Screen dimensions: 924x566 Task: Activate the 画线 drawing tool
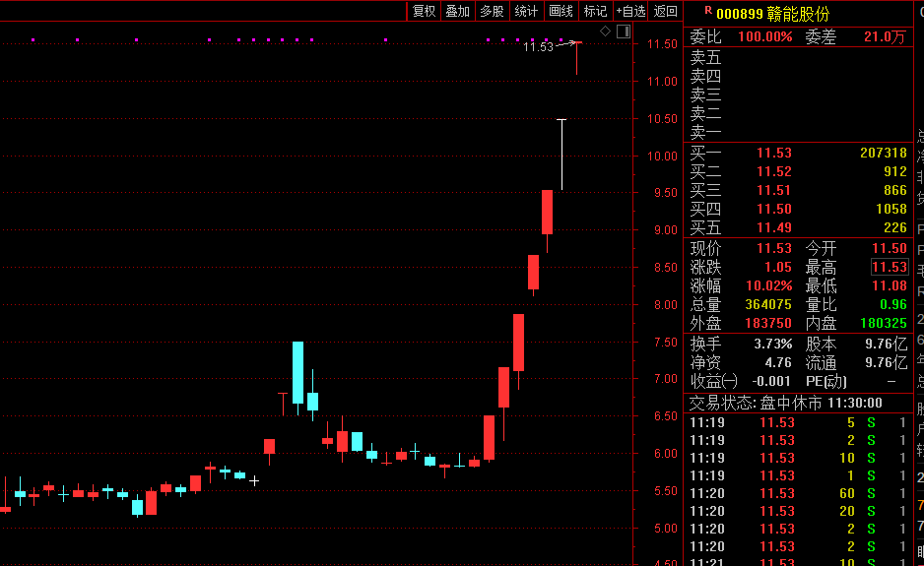561,11
